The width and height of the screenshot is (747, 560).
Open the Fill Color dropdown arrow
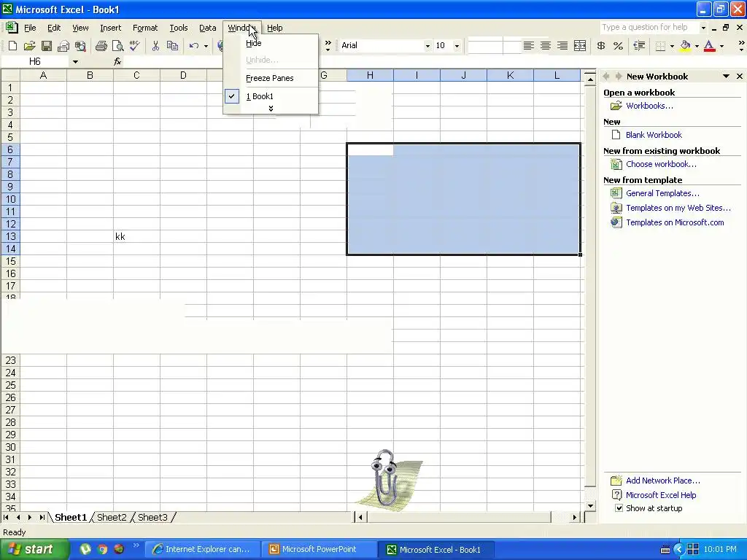(x=697, y=46)
